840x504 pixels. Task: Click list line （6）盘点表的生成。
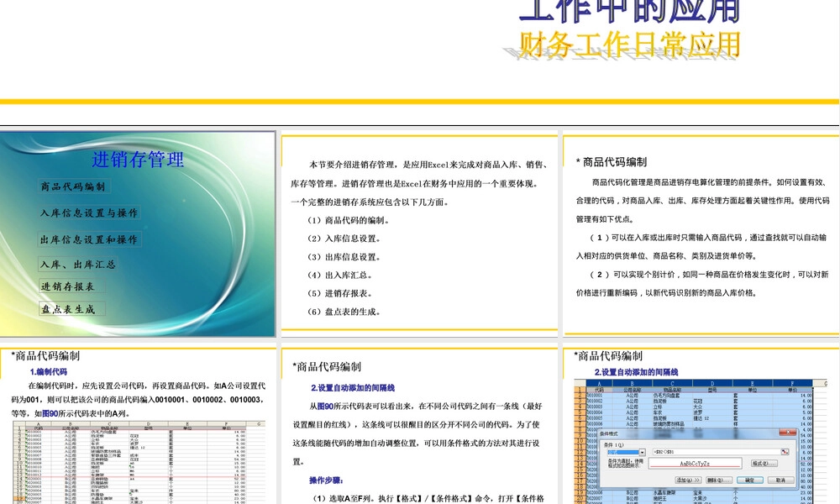click(344, 311)
